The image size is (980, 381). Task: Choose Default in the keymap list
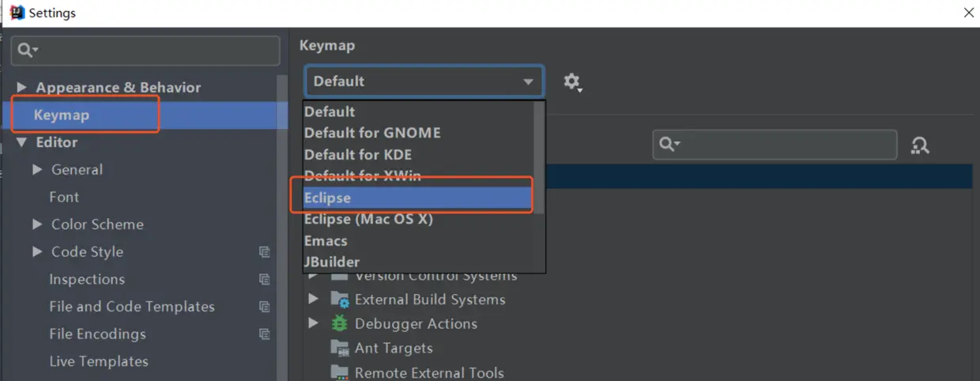419,111
